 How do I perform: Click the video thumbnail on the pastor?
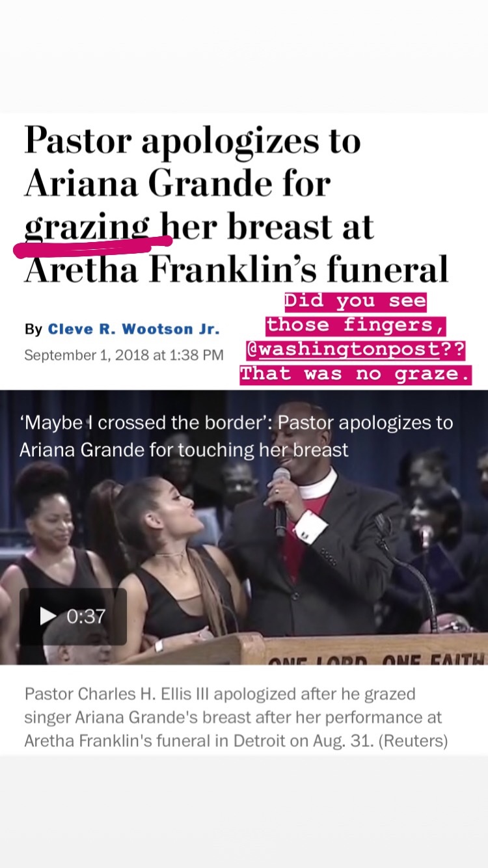click(x=312, y=540)
